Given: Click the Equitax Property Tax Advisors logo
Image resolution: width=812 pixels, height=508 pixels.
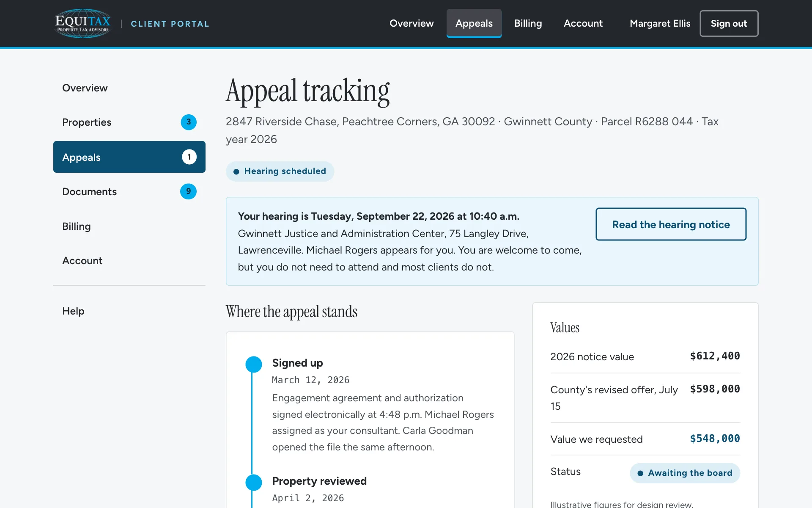Looking at the screenshot, I should pyautogui.click(x=83, y=23).
